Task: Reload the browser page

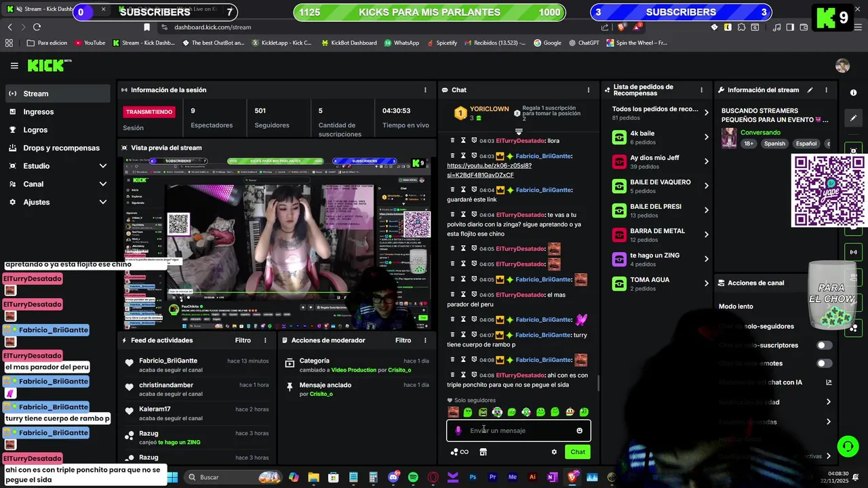Action: [37, 27]
